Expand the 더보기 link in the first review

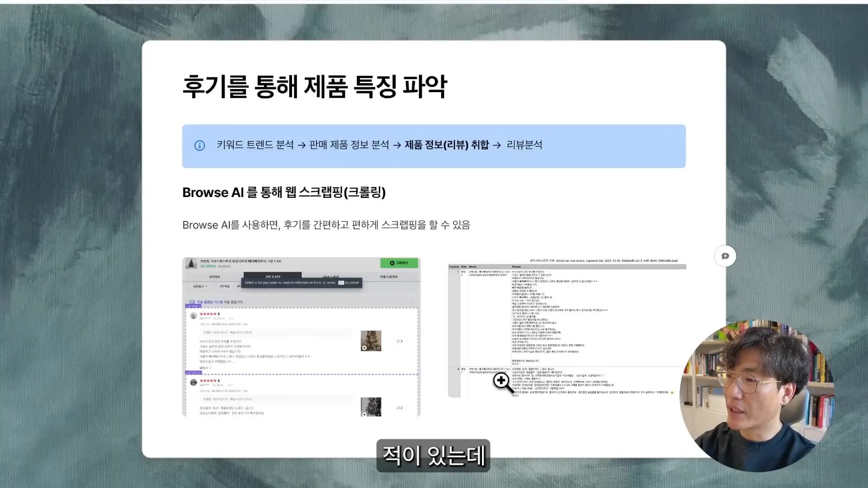(x=205, y=368)
